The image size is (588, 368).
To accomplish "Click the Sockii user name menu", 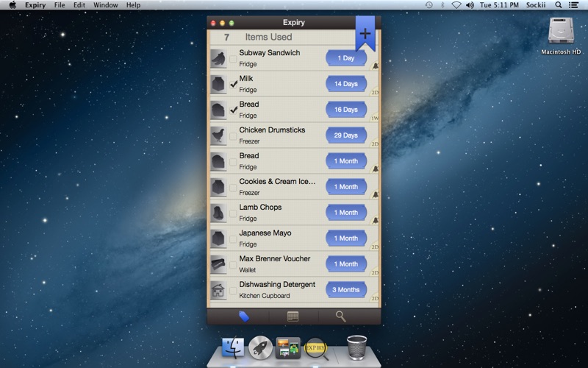I will [536, 5].
